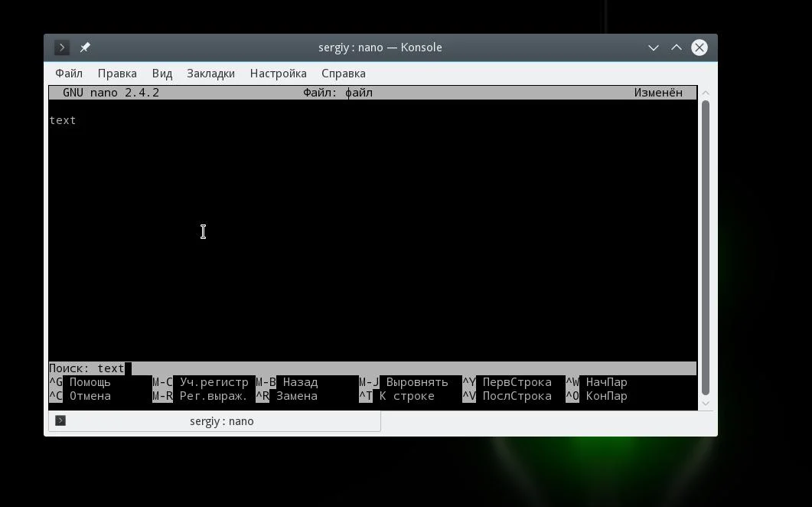The image size is (812, 507).
Task: Open the Файл menu
Action: [x=69, y=74]
